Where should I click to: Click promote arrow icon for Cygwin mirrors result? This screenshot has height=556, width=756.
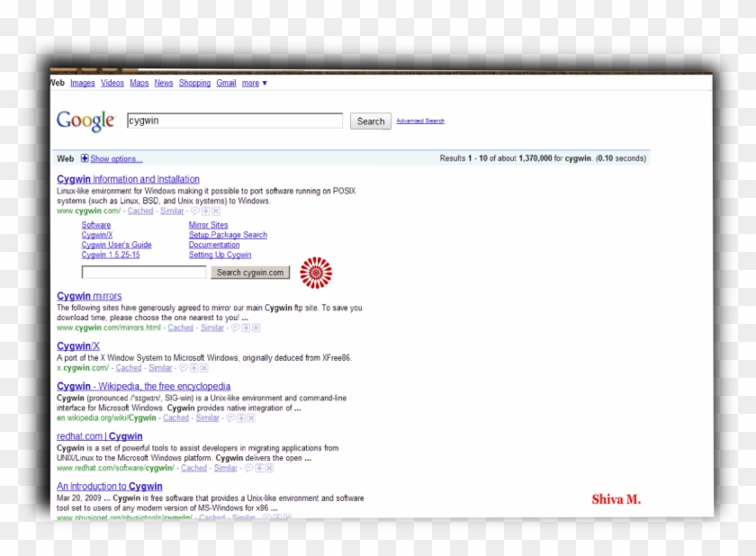point(246,327)
